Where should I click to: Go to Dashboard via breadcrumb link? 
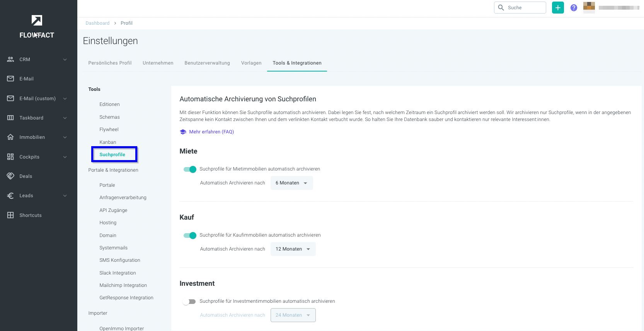(97, 23)
